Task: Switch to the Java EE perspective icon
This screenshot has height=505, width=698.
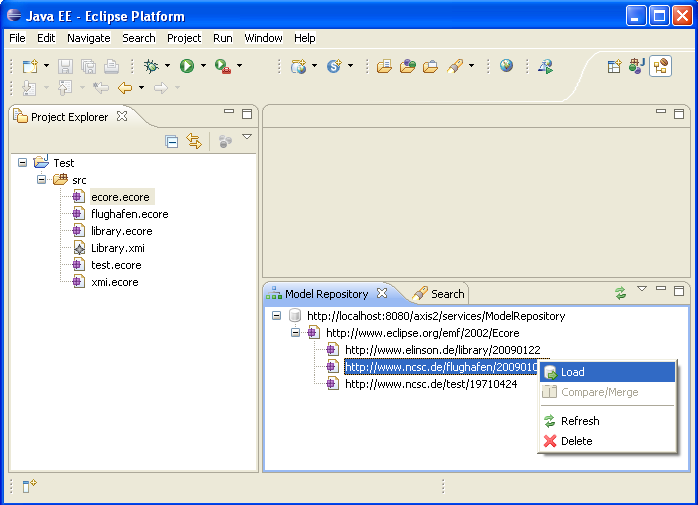Action: pyautogui.click(x=637, y=66)
